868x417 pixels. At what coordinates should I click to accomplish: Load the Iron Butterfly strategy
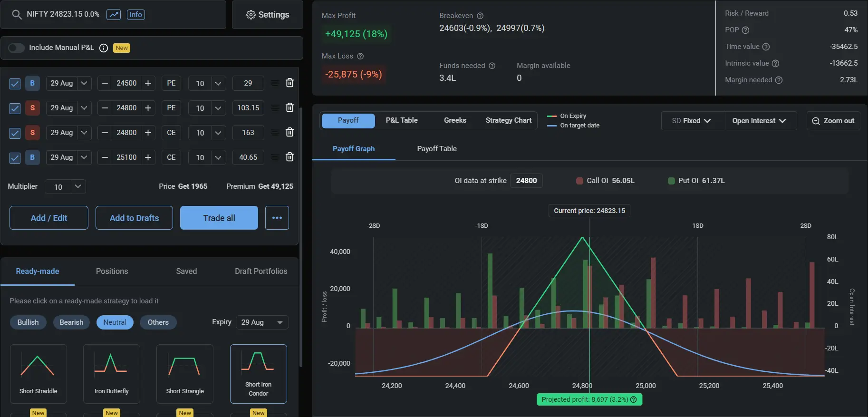112,374
